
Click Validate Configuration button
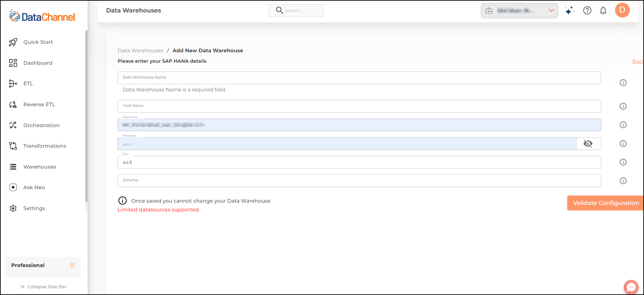coord(605,203)
